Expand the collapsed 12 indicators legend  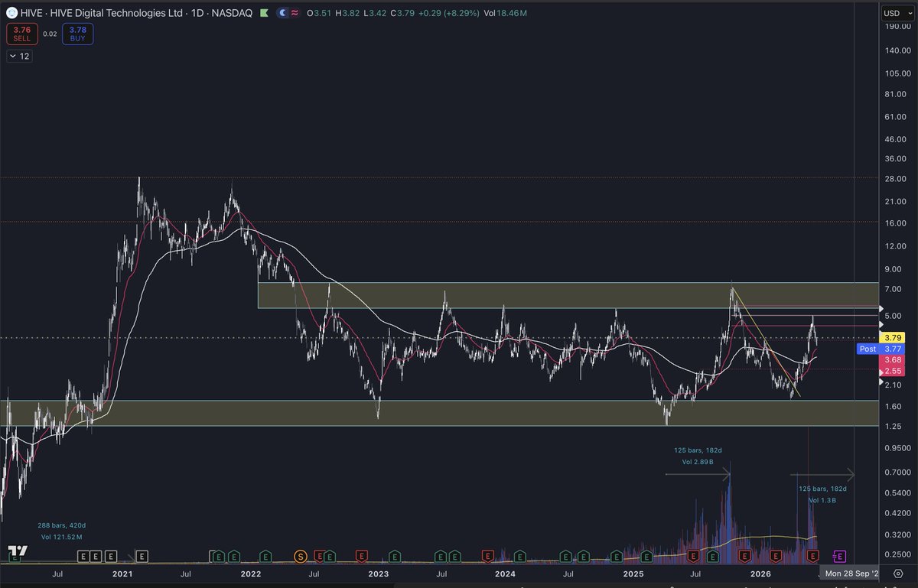(18, 56)
